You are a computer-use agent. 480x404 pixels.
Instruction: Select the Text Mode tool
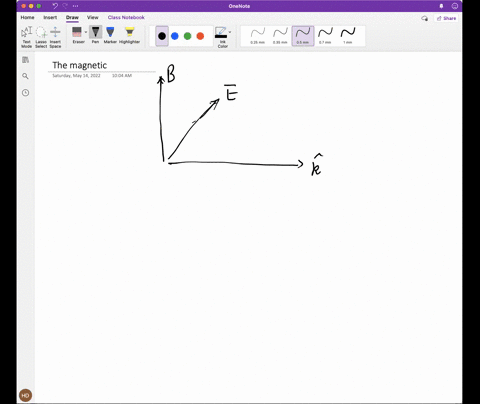point(26,37)
